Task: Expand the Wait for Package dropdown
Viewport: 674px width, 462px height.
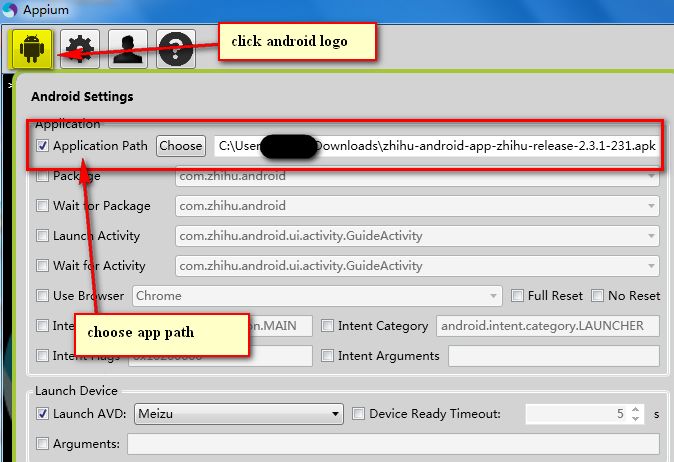Action: 651,206
